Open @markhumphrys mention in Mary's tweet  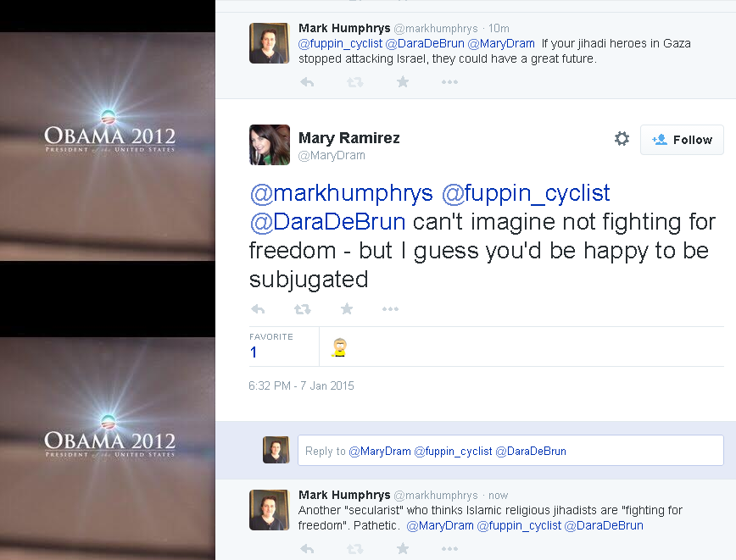pos(341,194)
